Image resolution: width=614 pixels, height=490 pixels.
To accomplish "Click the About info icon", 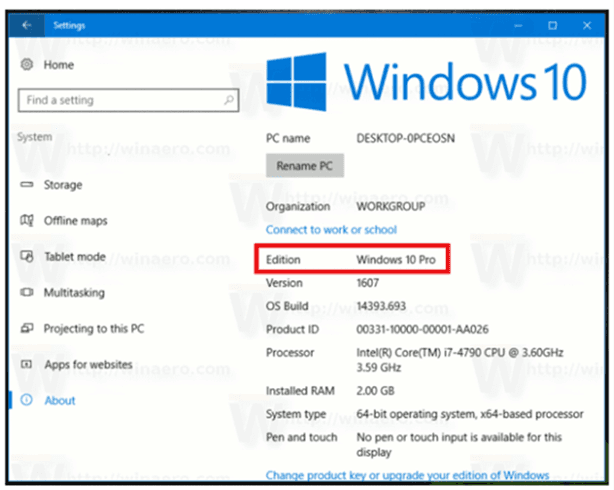I will [x=27, y=400].
